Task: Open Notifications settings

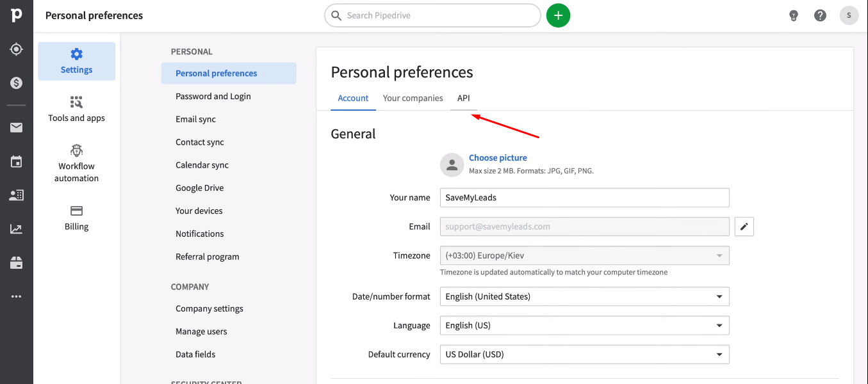Action: pos(200,234)
